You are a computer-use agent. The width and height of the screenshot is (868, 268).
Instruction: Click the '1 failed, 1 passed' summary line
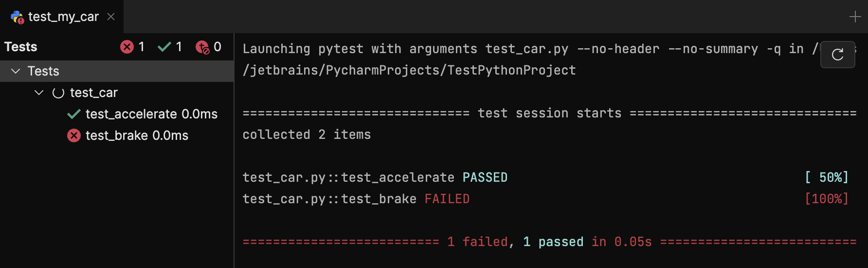549,242
